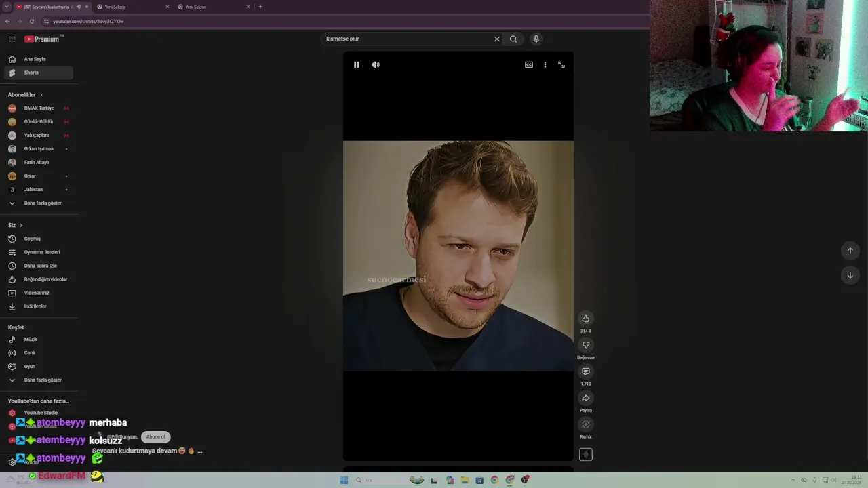Click the Paylaş share button
The height and width of the screenshot is (488, 868).
pos(586,399)
